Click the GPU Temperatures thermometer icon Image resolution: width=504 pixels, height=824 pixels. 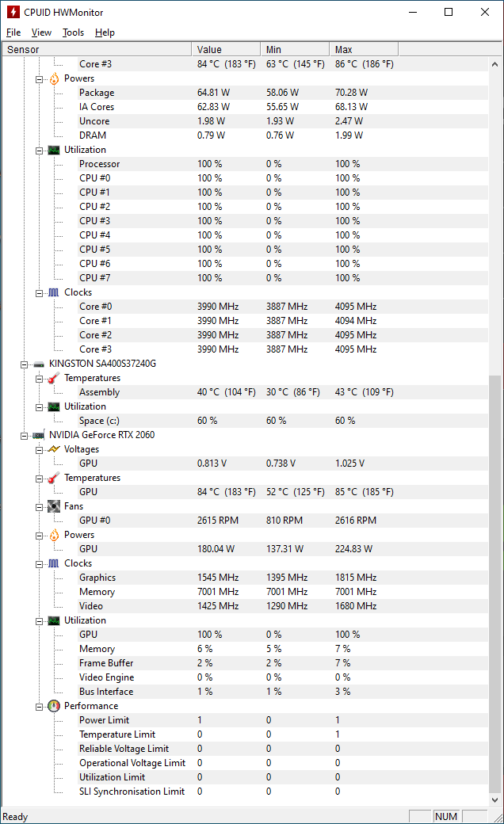tap(54, 478)
